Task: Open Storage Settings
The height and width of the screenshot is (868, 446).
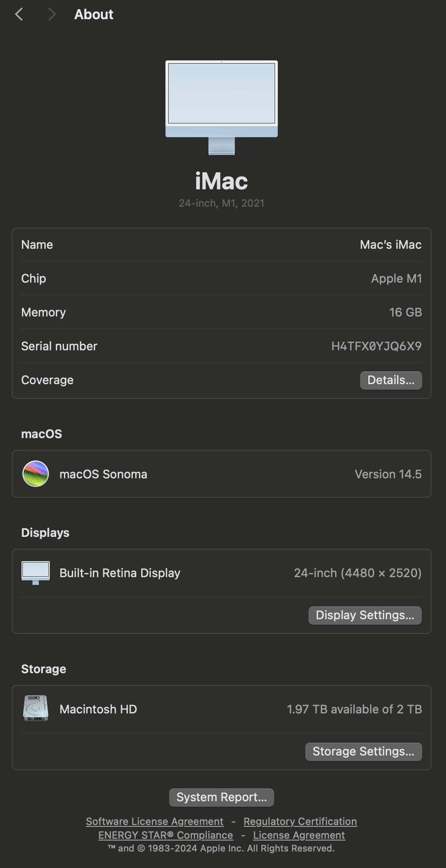Action: pos(363,751)
